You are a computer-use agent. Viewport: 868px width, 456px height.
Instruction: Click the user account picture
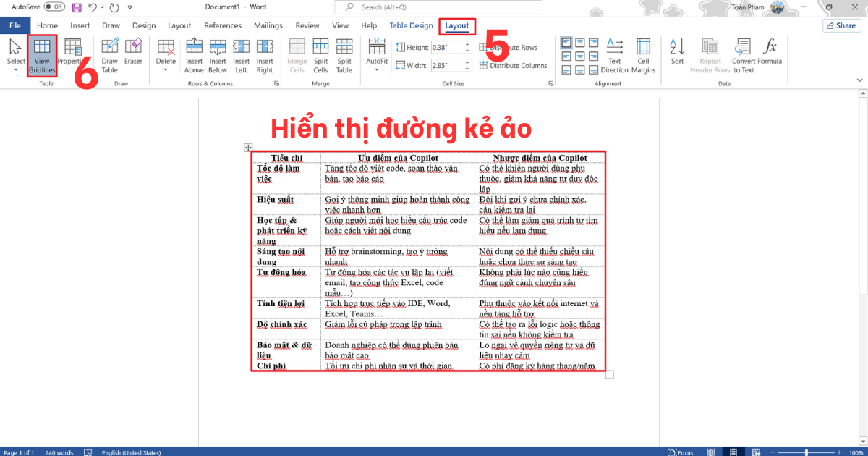coord(778,7)
